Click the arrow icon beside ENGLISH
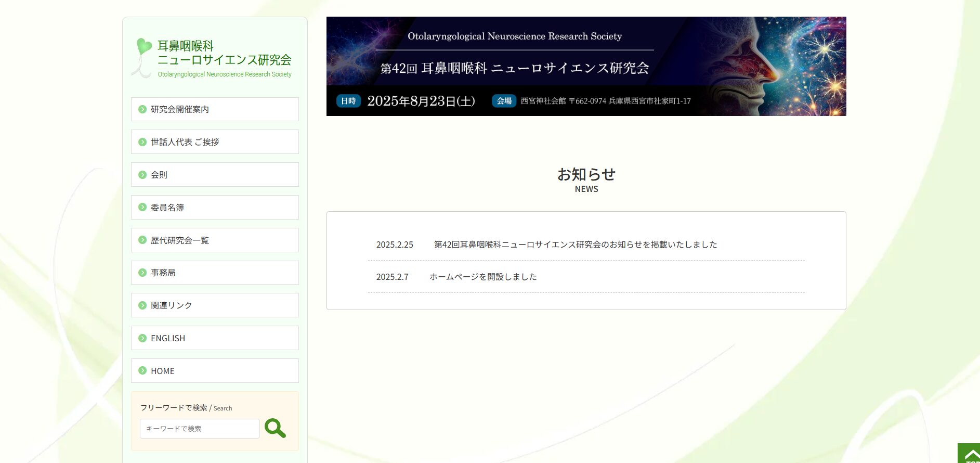 [142, 338]
